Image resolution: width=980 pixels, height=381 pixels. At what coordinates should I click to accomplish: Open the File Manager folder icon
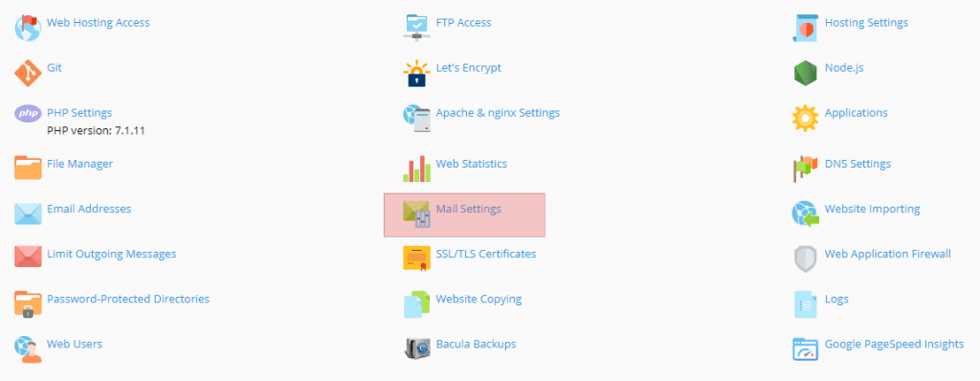(x=28, y=168)
